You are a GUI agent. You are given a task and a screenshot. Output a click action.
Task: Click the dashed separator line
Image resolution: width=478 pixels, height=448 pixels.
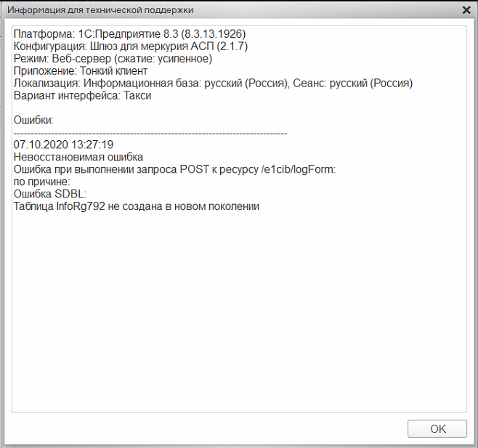click(150, 134)
